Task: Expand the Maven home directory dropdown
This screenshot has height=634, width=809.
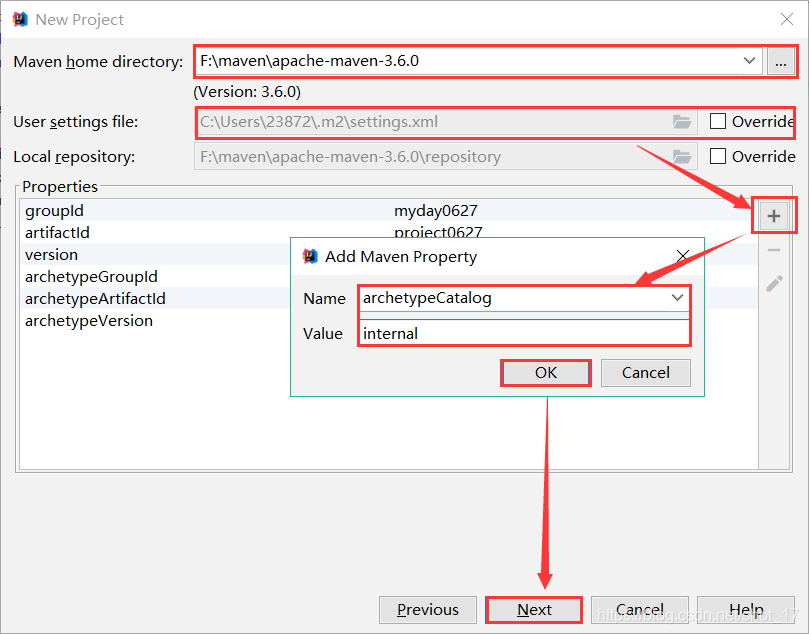Action: click(x=749, y=60)
